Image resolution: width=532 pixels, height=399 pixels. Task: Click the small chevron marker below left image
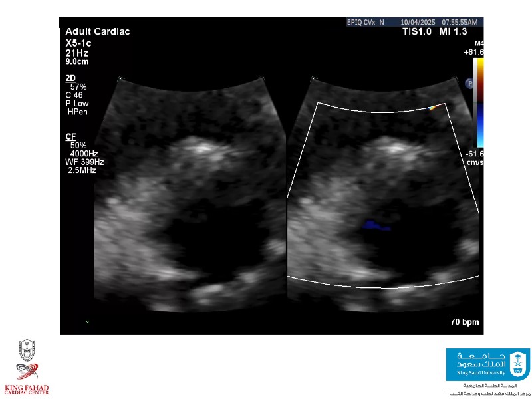pyautogui.click(x=87, y=322)
